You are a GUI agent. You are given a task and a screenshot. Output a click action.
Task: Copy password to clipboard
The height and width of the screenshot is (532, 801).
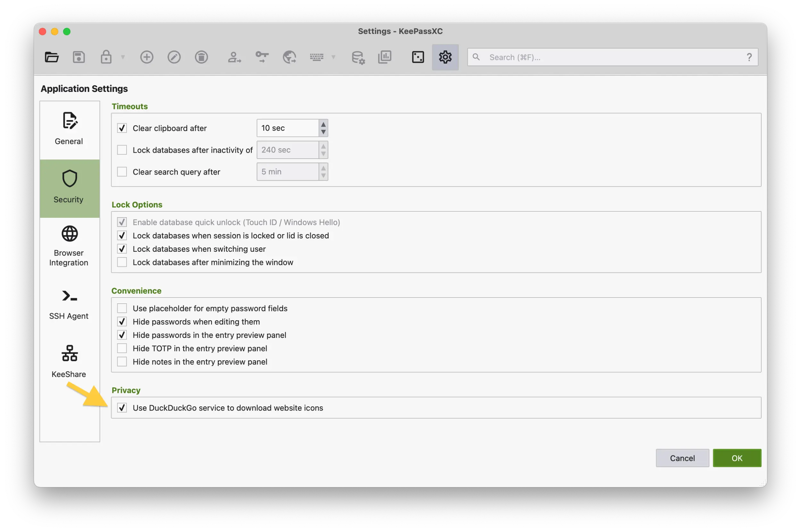click(x=262, y=57)
